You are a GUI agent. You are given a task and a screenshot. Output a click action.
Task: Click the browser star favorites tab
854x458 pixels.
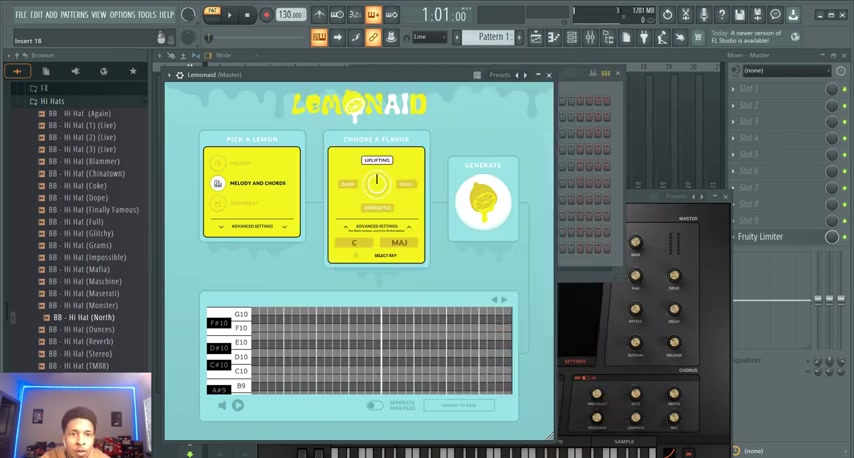click(132, 71)
